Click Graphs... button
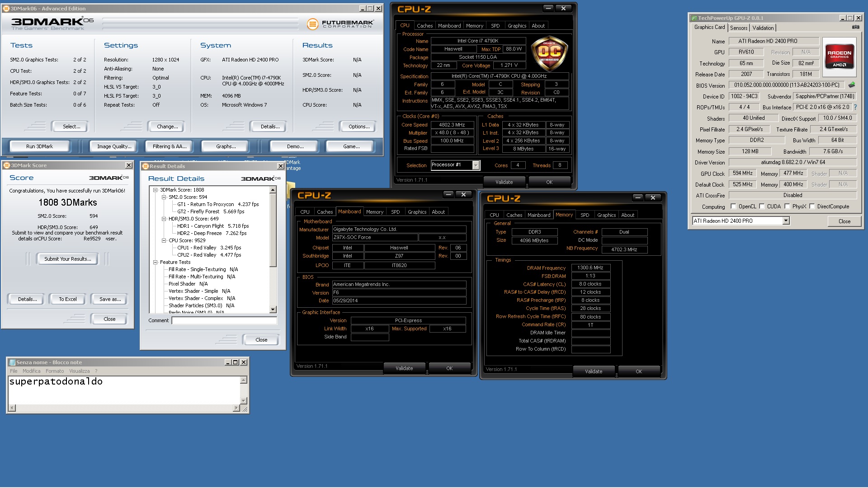 pos(226,146)
